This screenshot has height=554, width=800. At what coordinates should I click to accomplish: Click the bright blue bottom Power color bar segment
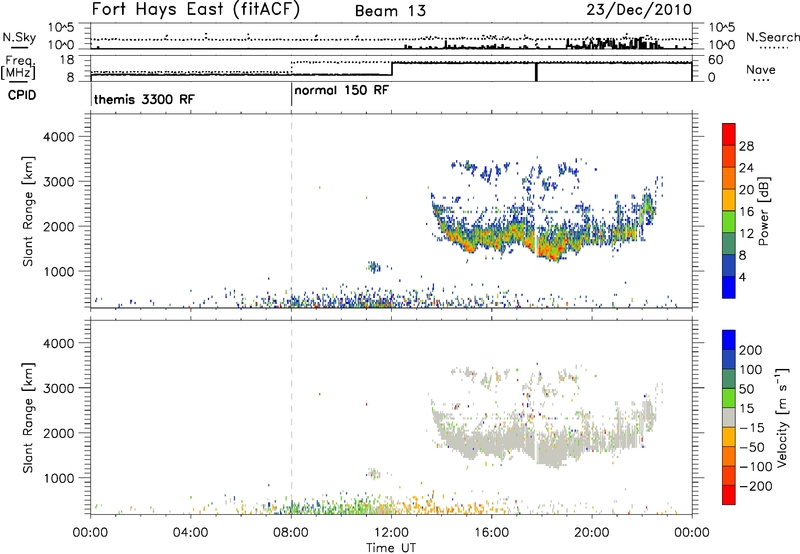coord(729,287)
